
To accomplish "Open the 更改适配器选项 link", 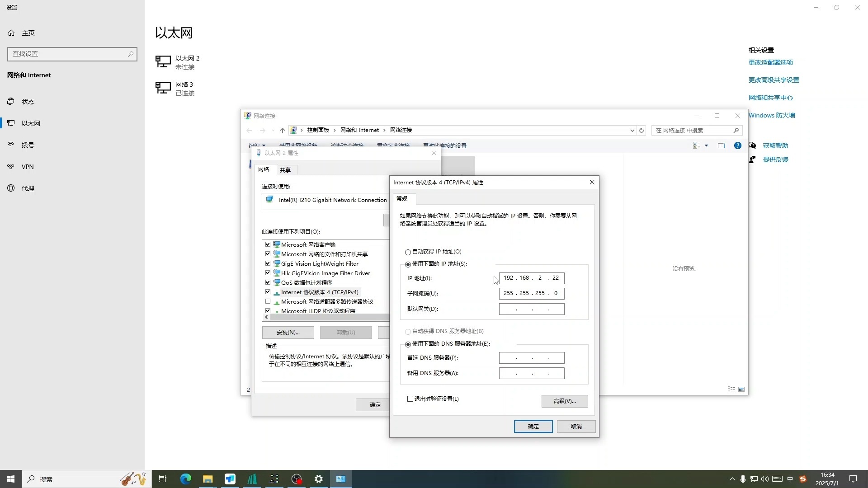I will click(770, 62).
